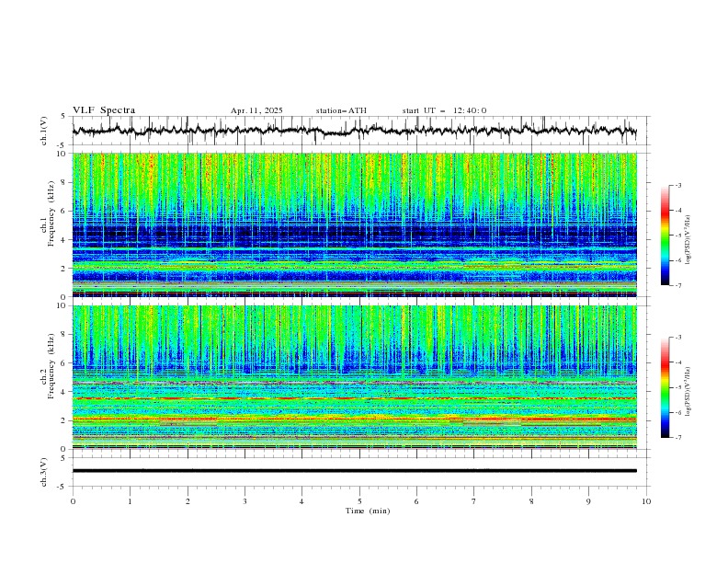The image size is (728, 563).
Task: Click the "VLF Spectra" plot title
Action: (x=104, y=110)
